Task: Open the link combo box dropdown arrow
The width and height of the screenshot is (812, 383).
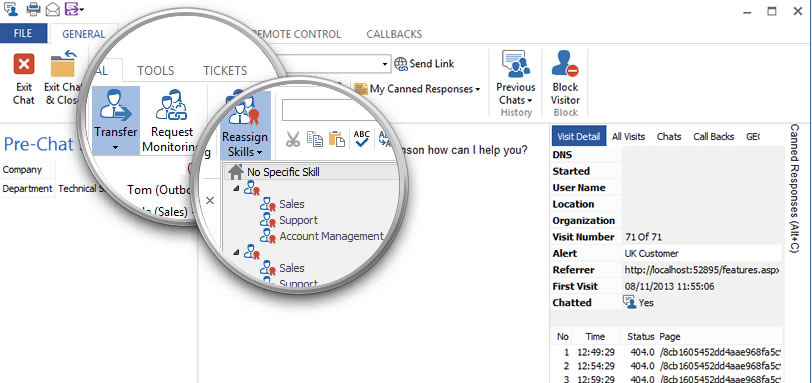Action: pos(385,64)
